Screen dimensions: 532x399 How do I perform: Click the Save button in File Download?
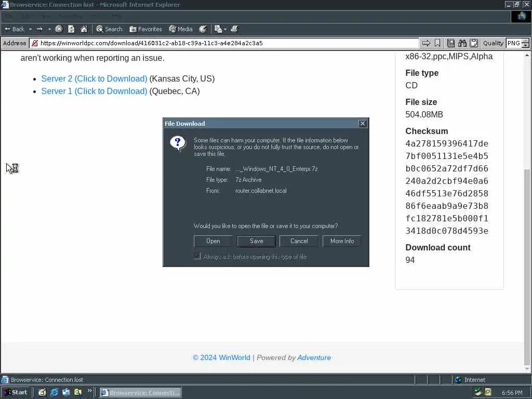256,241
